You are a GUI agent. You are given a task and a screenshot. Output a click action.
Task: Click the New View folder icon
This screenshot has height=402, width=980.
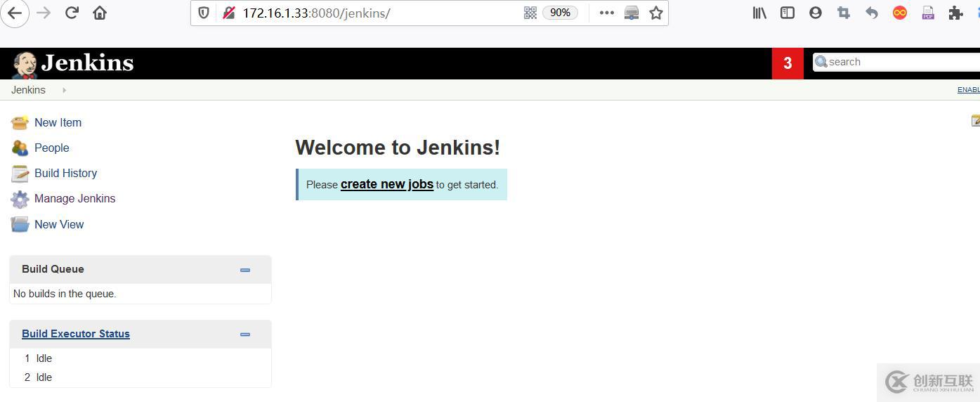pyautogui.click(x=20, y=225)
